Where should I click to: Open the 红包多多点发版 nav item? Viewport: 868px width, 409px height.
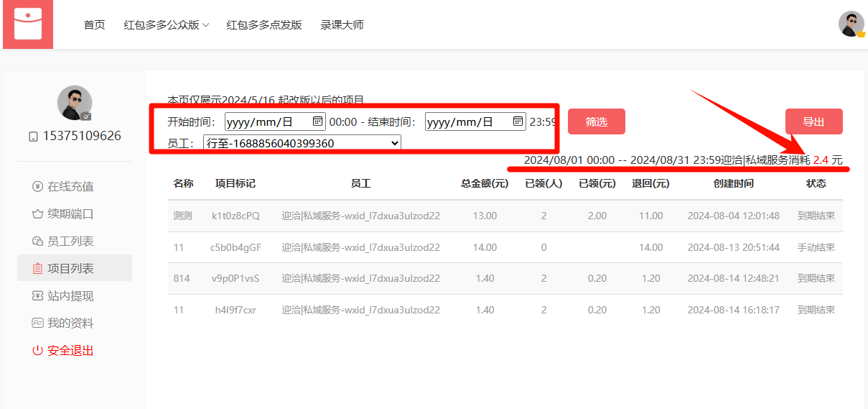pos(264,25)
